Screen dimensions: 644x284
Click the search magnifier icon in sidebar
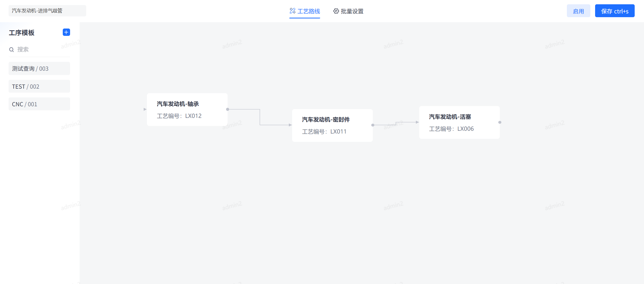tap(11, 49)
